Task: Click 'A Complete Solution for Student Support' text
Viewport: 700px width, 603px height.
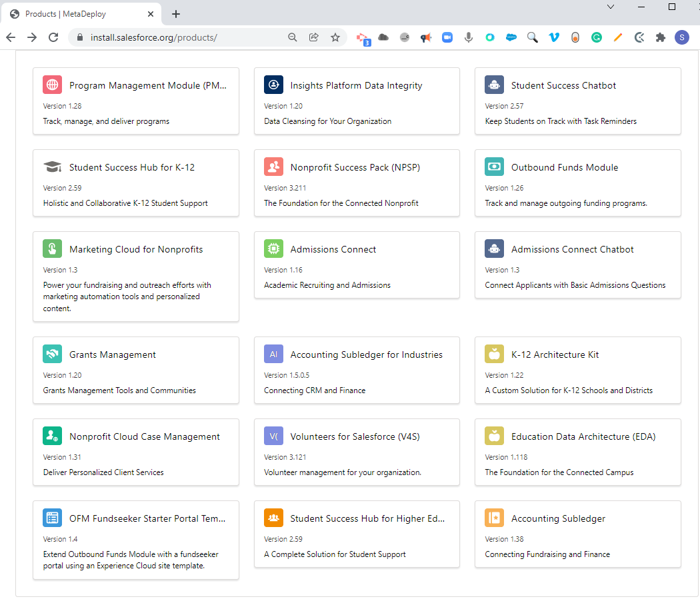Action: (335, 554)
